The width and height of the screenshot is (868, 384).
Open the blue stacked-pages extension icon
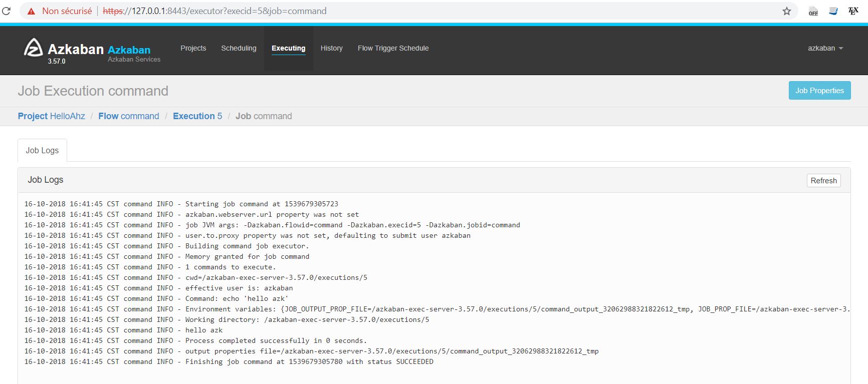[x=833, y=11]
